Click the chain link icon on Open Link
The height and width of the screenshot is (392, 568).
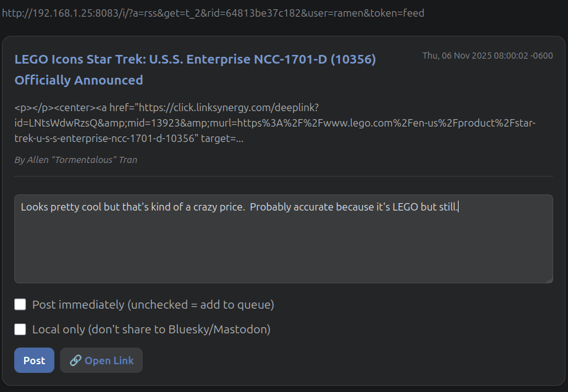(75, 361)
